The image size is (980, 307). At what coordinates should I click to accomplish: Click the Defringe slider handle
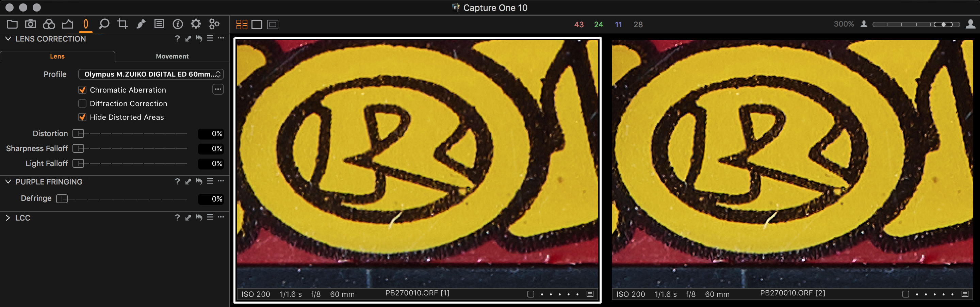click(x=62, y=199)
